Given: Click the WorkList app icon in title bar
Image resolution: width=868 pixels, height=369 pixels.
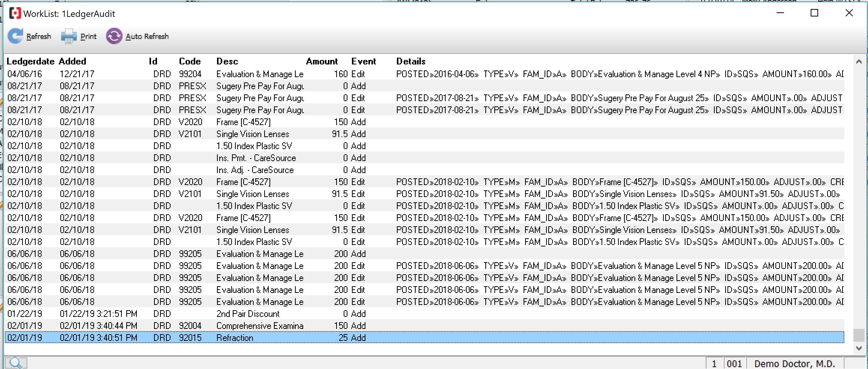Looking at the screenshot, I should (x=15, y=13).
